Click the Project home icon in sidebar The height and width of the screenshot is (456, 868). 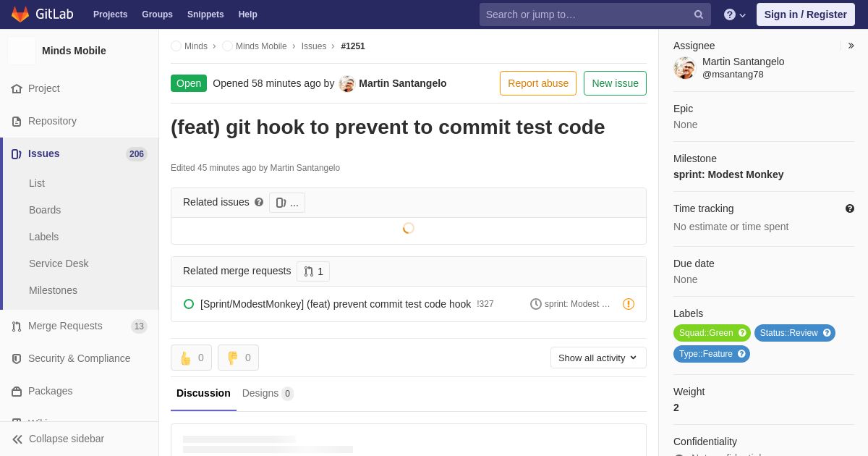(x=17, y=88)
